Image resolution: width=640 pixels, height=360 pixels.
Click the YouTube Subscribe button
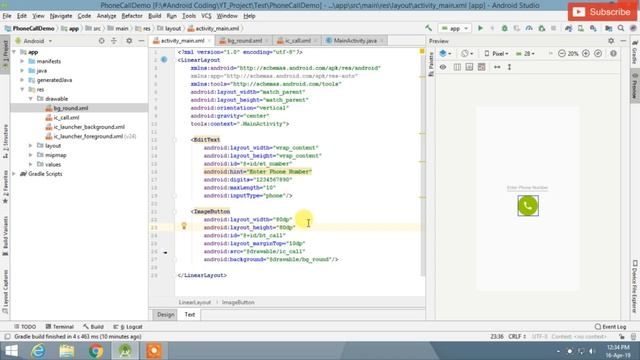coord(602,12)
